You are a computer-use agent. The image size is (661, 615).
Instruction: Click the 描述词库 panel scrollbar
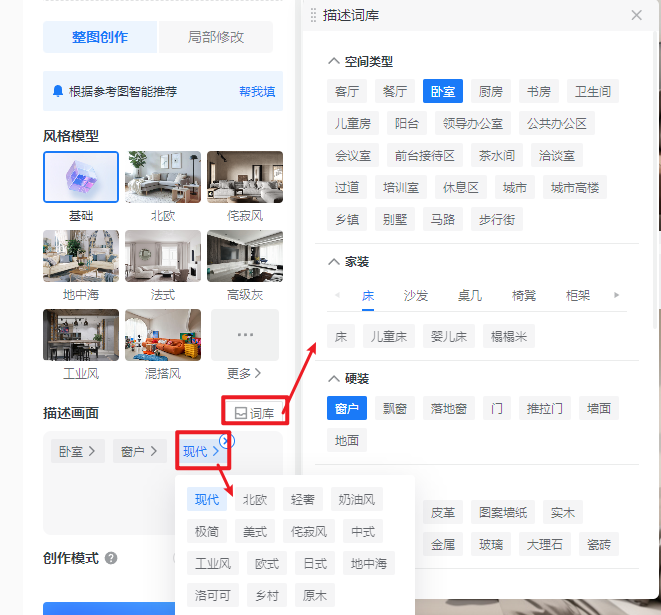[655, 179]
